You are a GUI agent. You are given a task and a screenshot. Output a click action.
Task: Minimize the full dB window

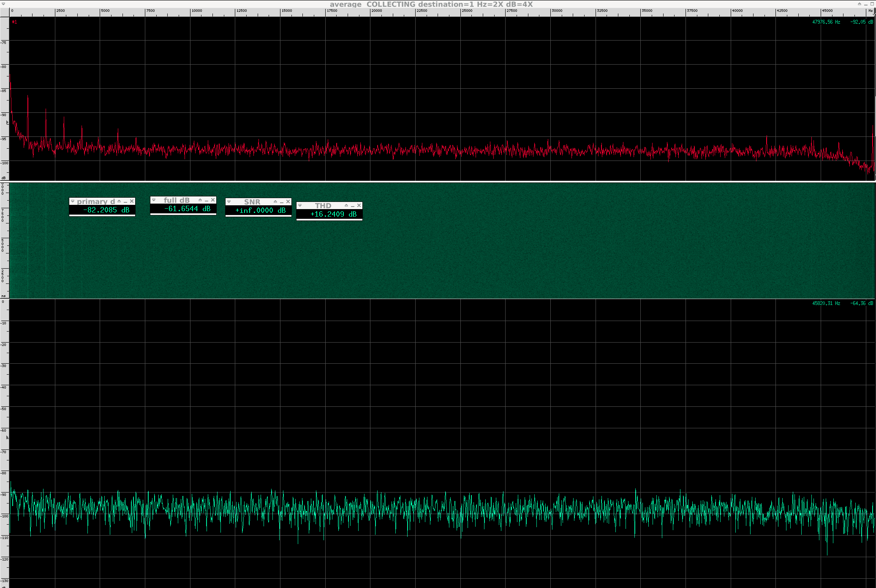pos(207,201)
